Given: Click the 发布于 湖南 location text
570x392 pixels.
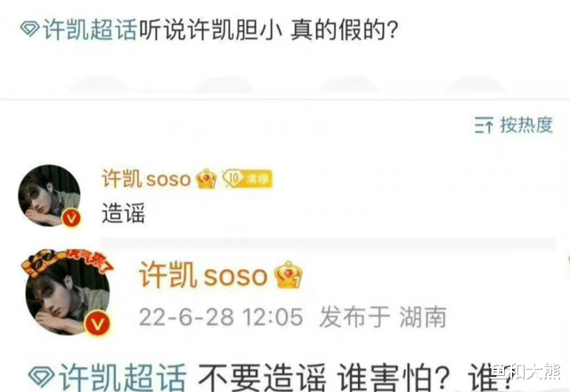Looking at the screenshot, I should pos(383,317).
